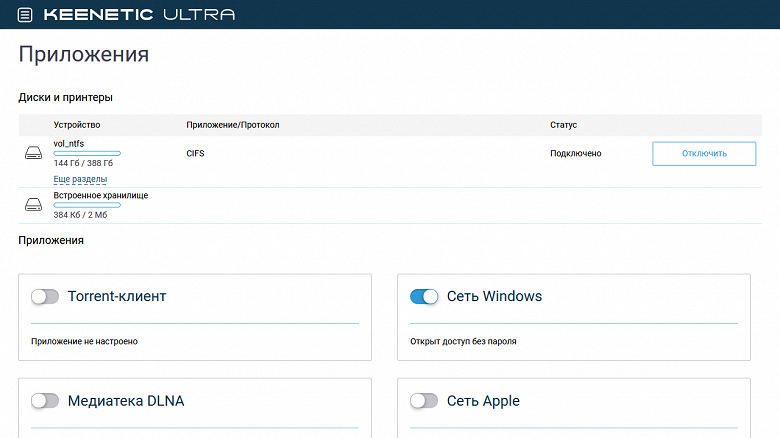Open the Медиатека DLNA application title
Viewport: 780px width, 438px height.
(x=125, y=401)
